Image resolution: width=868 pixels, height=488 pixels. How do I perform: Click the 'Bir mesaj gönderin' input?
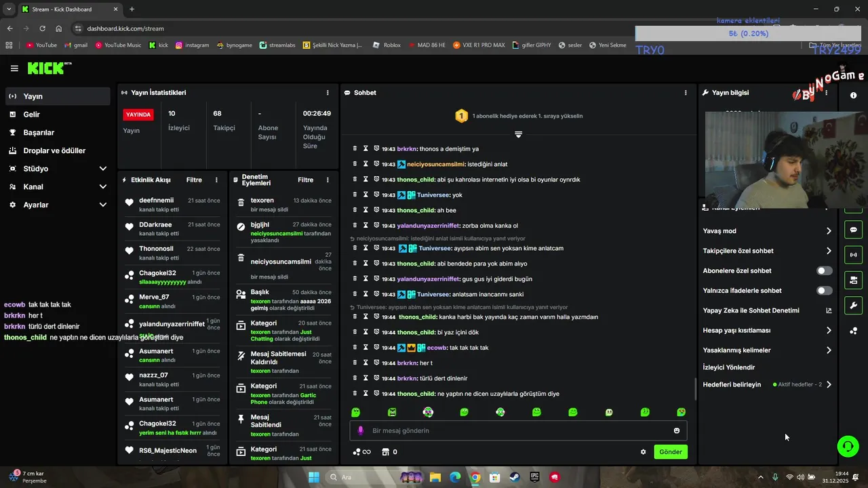click(x=519, y=430)
